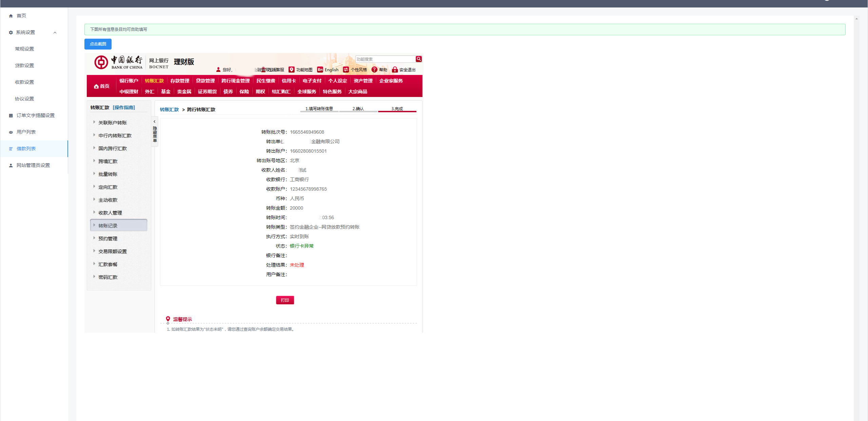Click the 订单文字提醒设置 list icon

11,116
